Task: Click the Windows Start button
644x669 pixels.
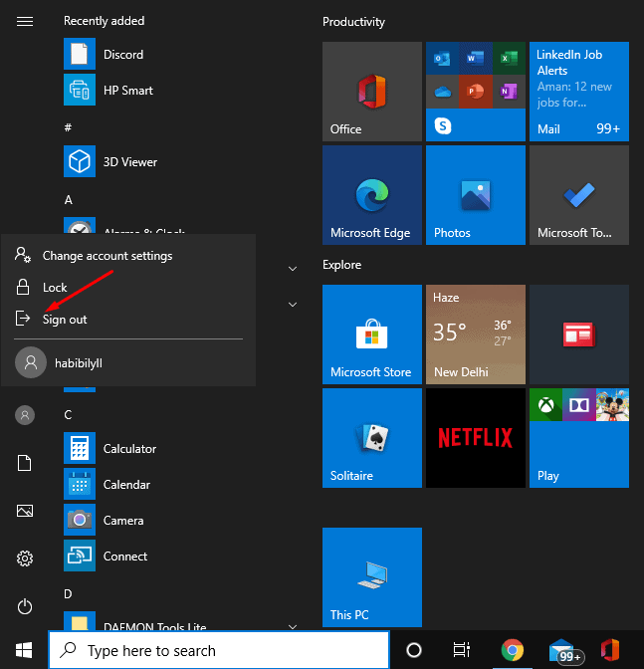Action: 24,650
